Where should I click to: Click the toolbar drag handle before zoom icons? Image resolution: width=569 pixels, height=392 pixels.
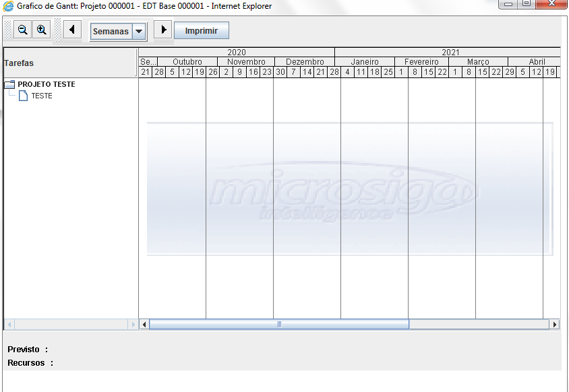[x=7, y=30]
